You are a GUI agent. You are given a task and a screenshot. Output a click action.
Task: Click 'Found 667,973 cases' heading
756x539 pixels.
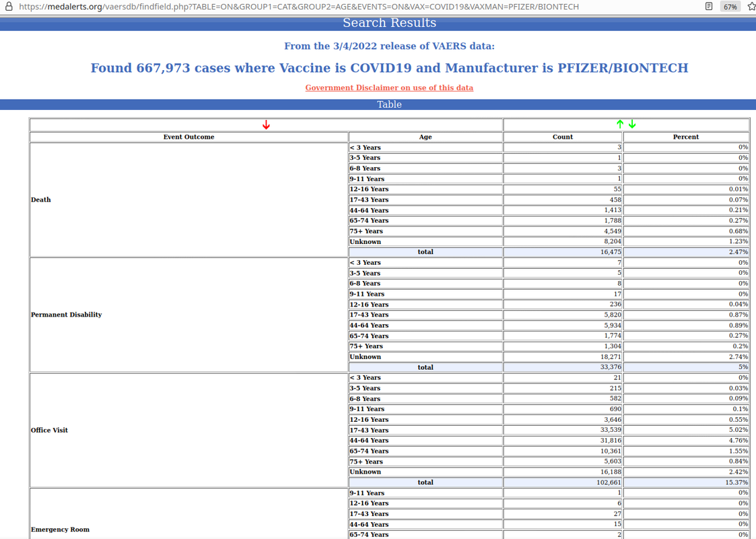pos(389,68)
